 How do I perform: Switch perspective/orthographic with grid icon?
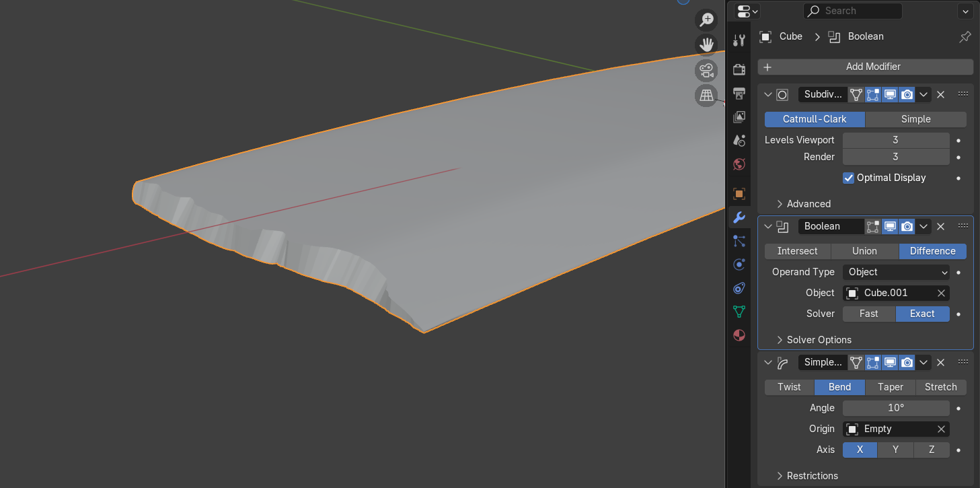[x=706, y=95]
